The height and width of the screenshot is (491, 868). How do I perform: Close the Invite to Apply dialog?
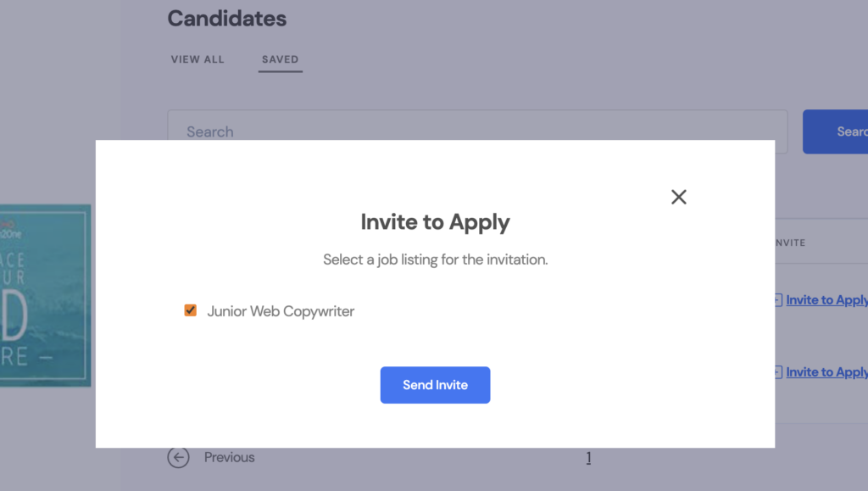pyautogui.click(x=678, y=197)
